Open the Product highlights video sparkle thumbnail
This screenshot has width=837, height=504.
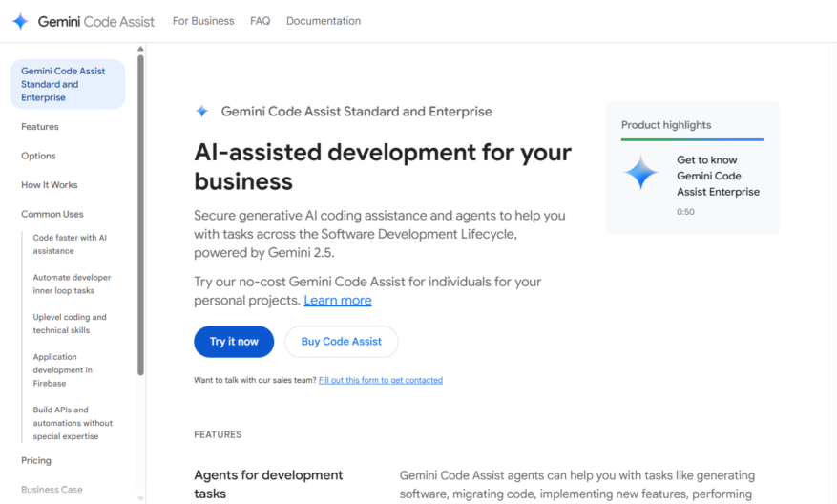pyautogui.click(x=640, y=173)
